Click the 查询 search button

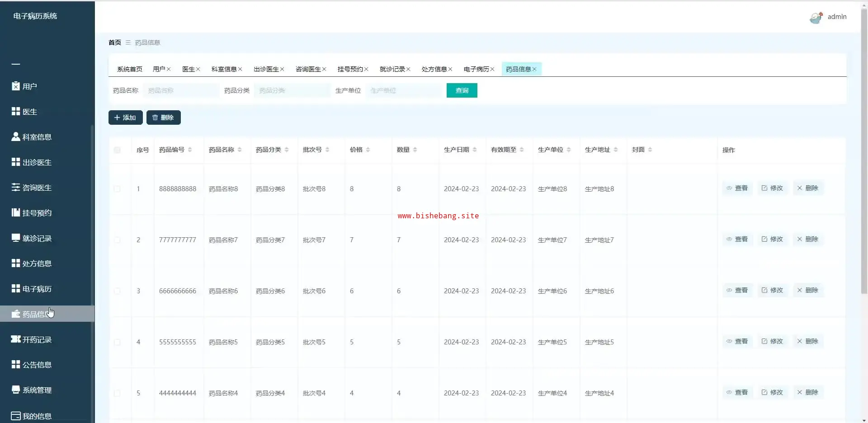tap(462, 90)
